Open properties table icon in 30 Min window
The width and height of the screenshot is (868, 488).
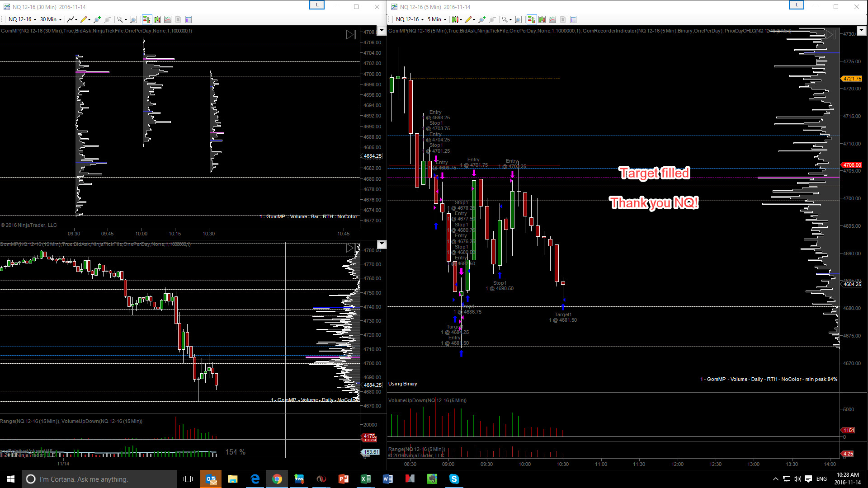(189, 19)
